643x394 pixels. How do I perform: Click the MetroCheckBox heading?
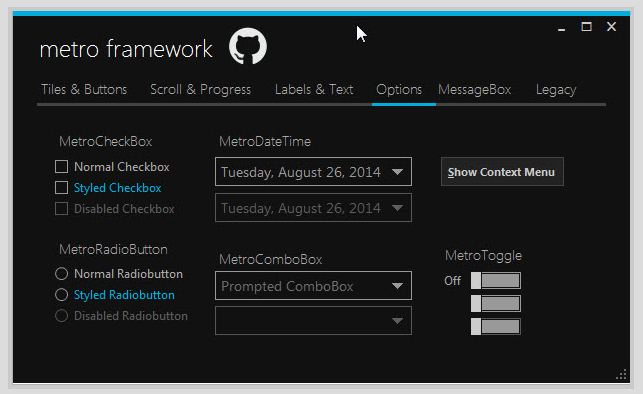(105, 141)
